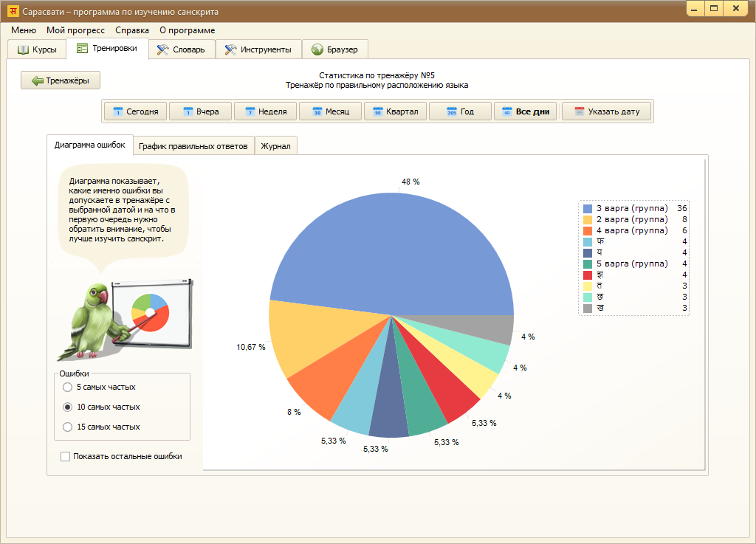Open the Меню dropdown in menu bar
Viewport: 756px width, 544px height.
click(24, 30)
